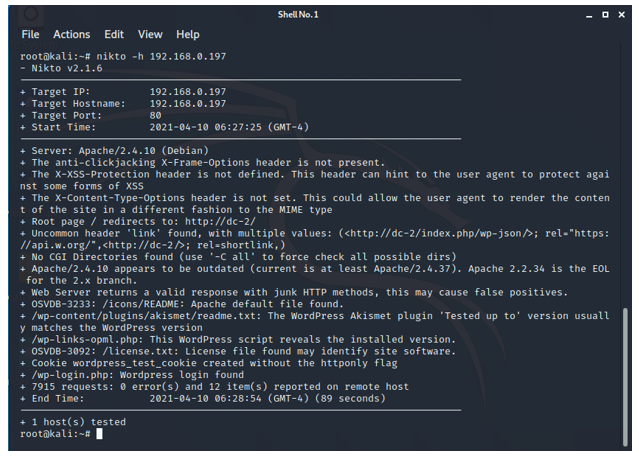Minimize the Shell No.1 window
The width and height of the screenshot is (639, 458).
coord(589,15)
